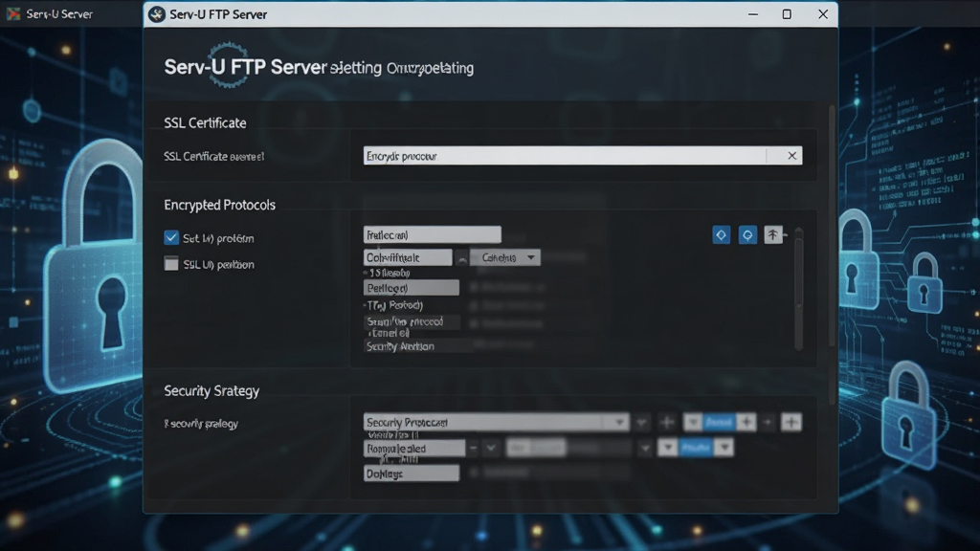Click the blue button in the Security Protocol row
The width and height of the screenshot is (980, 551).
coord(719,422)
